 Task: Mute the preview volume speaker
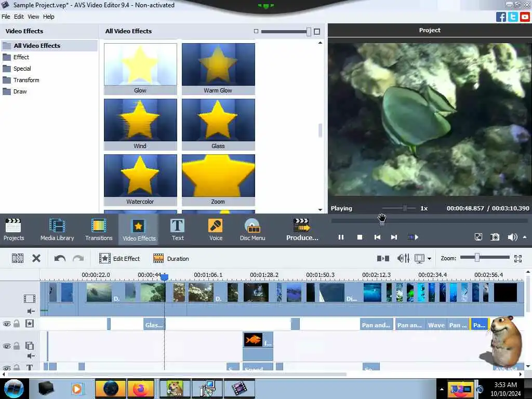[x=512, y=237]
